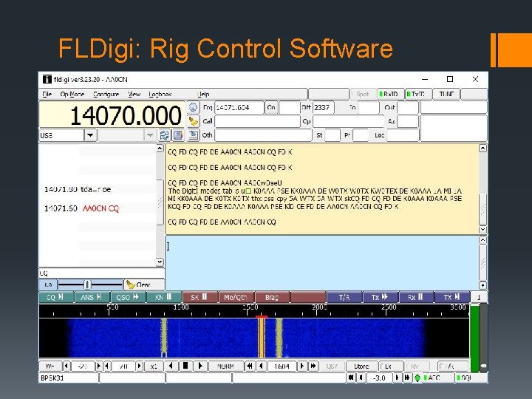Click the Store button
Screen dimensions: 532x399
(x=361, y=366)
